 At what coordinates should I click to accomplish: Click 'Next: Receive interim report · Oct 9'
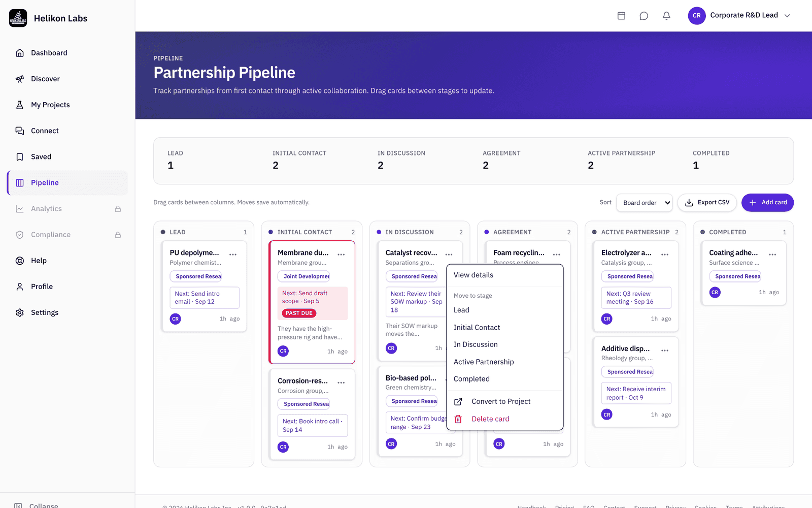pyautogui.click(x=636, y=393)
